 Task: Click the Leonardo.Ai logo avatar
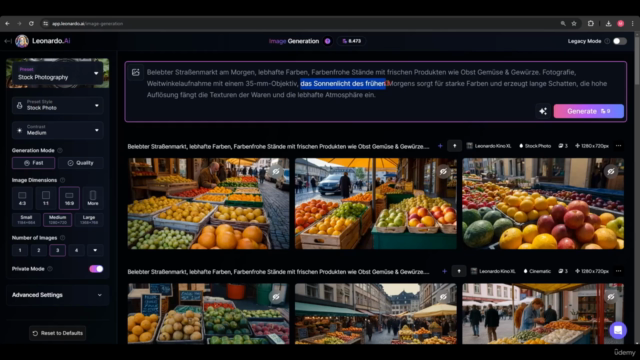click(22, 41)
